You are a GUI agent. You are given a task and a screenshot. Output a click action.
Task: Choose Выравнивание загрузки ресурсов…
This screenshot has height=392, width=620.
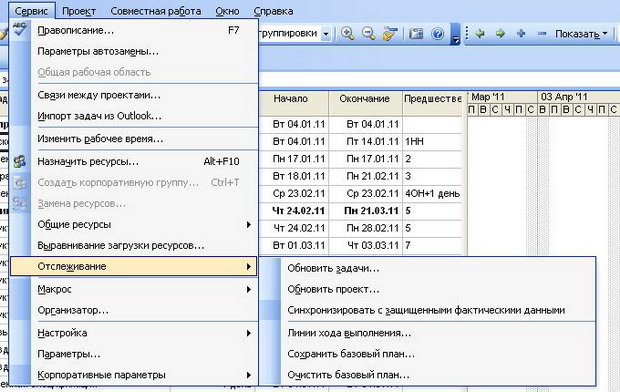[134, 246]
